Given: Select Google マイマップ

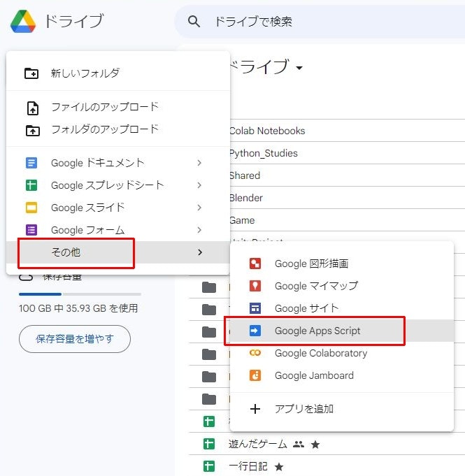Looking at the screenshot, I should pyautogui.click(x=342, y=286).
